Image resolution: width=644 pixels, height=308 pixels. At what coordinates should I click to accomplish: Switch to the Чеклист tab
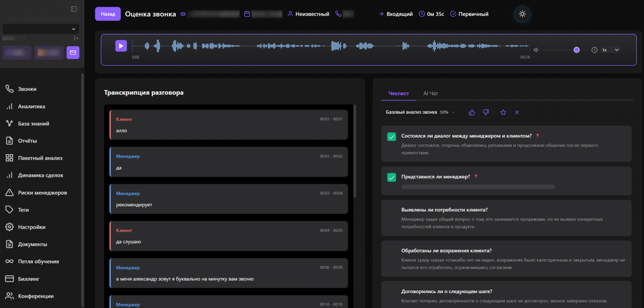coord(399,93)
